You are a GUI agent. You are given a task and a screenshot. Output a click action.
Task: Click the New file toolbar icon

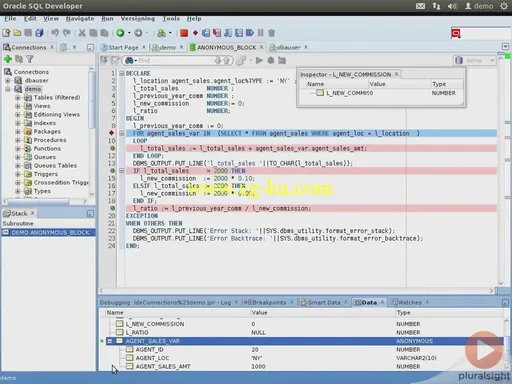[6, 33]
